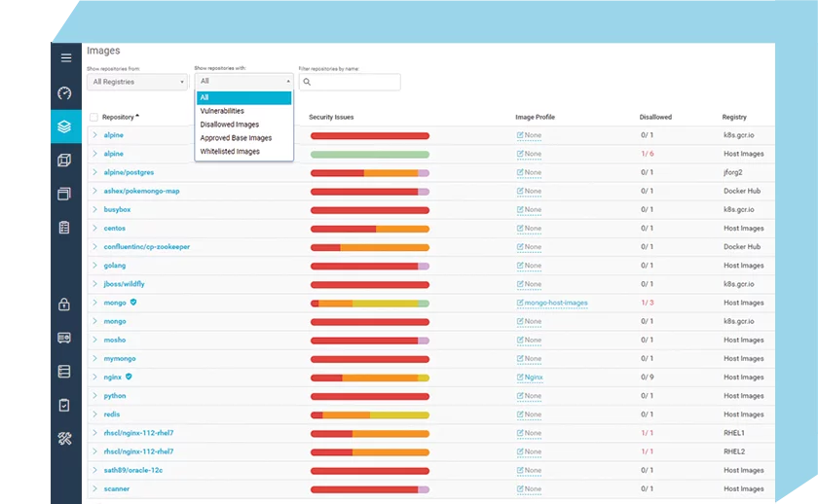This screenshot has width=818, height=504.
Task: Open the clipboard checkmark icon in sidebar
Action: tap(64, 405)
